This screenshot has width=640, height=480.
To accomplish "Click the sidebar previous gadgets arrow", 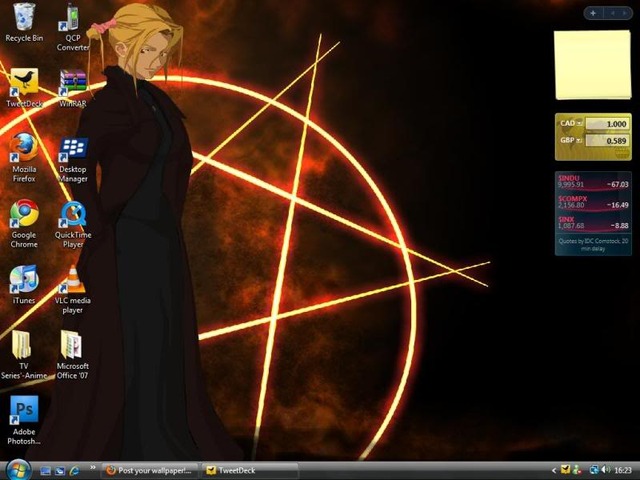I will pos(613,13).
